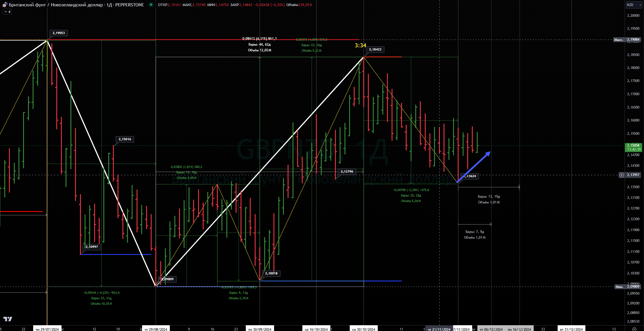This screenshot has width=644, height=331.
Task: Select the 2,18422 price label
Action: [x=375, y=49]
